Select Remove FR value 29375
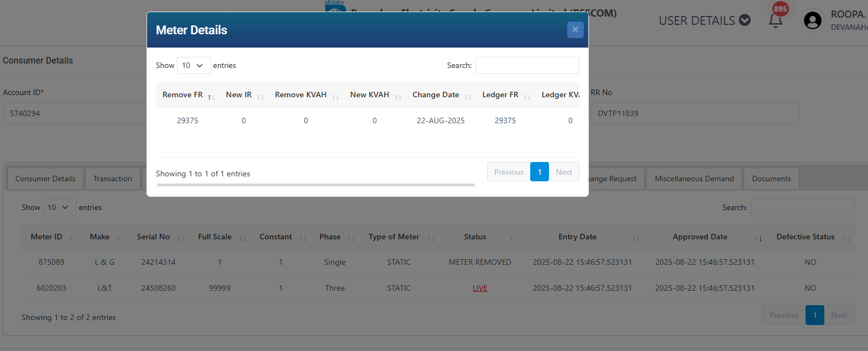The height and width of the screenshot is (351, 868). coord(187,121)
